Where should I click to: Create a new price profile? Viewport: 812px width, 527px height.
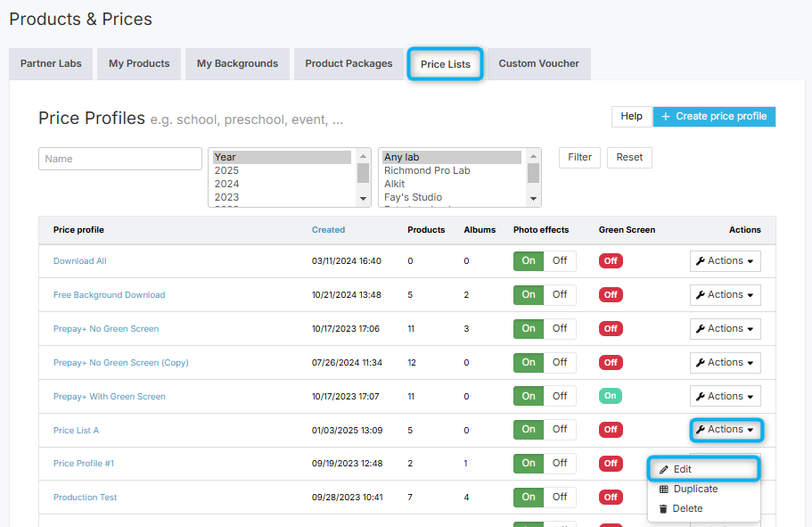point(714,116)
